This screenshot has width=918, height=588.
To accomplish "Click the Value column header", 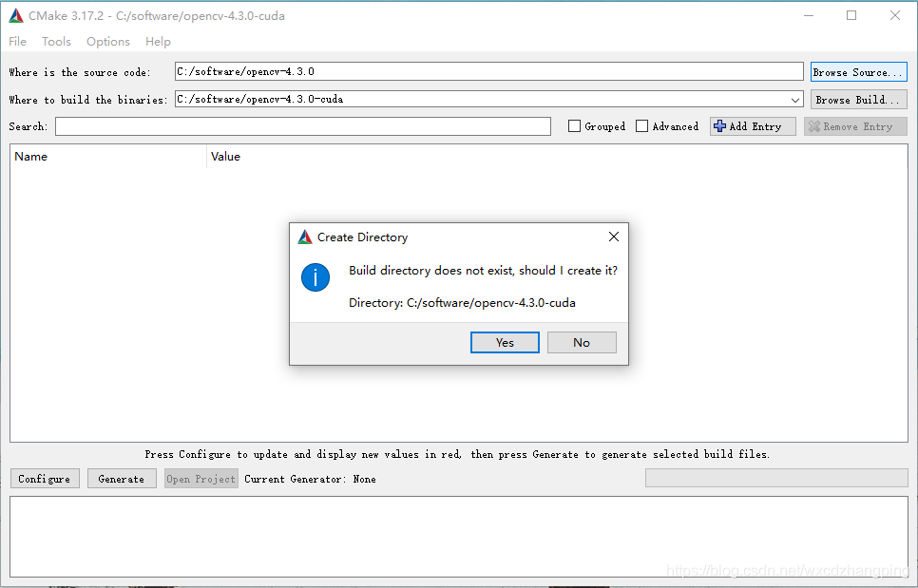I will pyautogui.click(x=556, y=156).
